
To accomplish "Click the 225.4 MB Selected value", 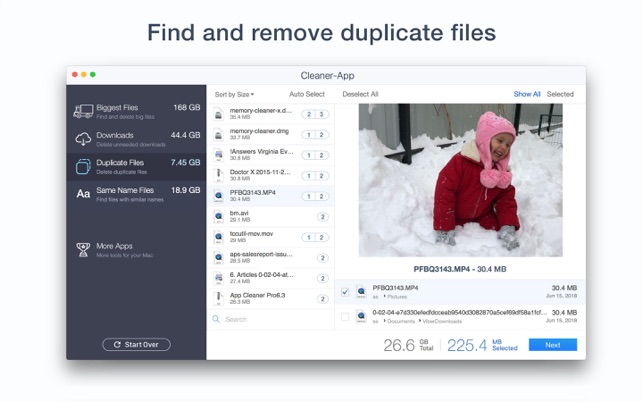I will pyautogui.click(x=482, y=345).
